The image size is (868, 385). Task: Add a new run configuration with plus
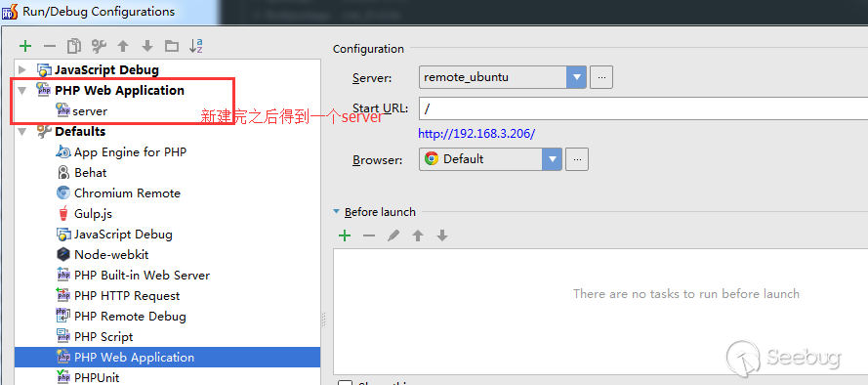25,46
